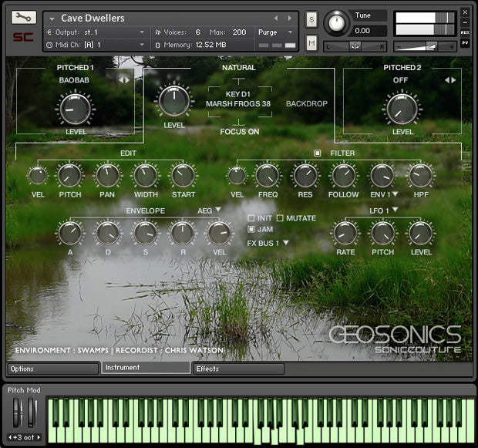The image size is (478, 448).
Task: Click the envelope decay D knob
Action: point(107,234)
